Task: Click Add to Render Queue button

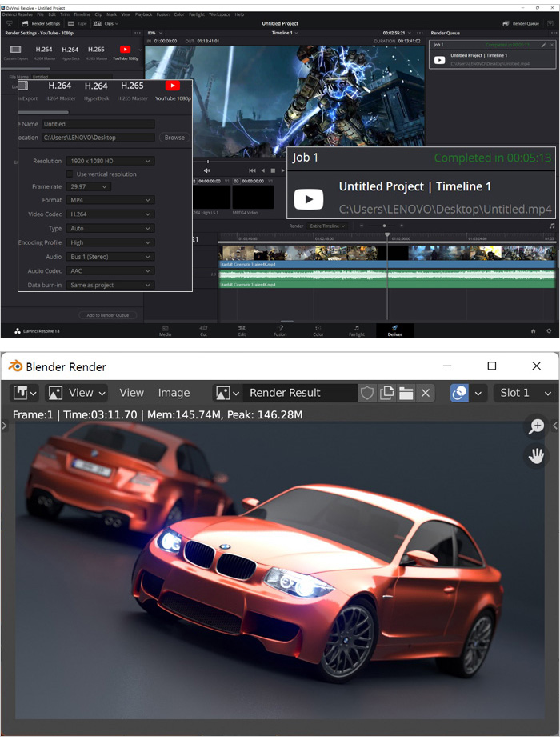Action: tap(108, 315)
